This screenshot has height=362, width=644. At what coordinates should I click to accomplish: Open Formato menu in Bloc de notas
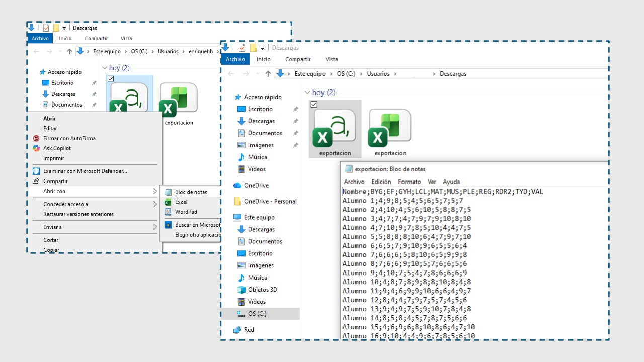(x=410, y=182)
